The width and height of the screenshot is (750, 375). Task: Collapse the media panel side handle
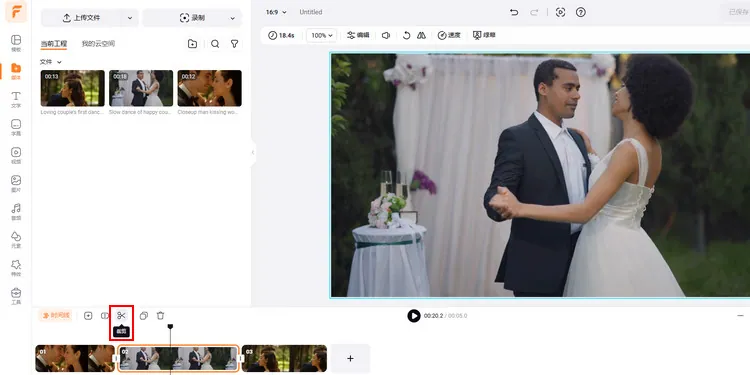tap(253, 153)
